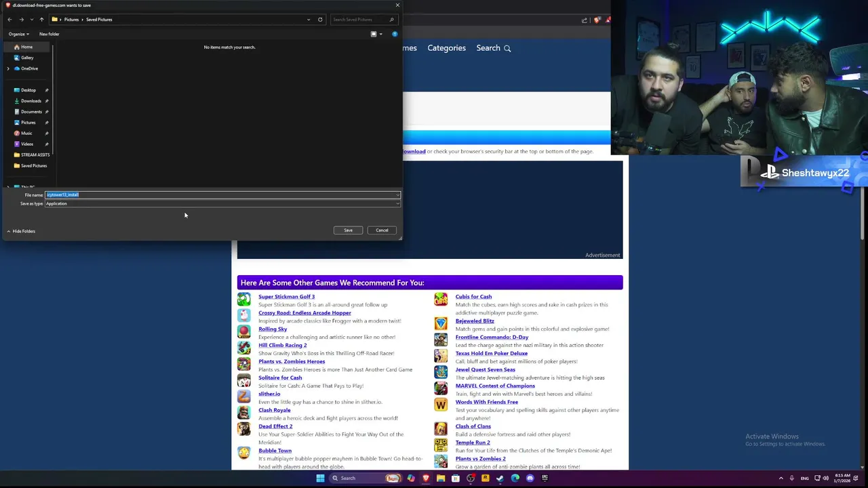
Task: Open the Videos quick access folder
Action: pyautogui.click(x=26, y=144)
